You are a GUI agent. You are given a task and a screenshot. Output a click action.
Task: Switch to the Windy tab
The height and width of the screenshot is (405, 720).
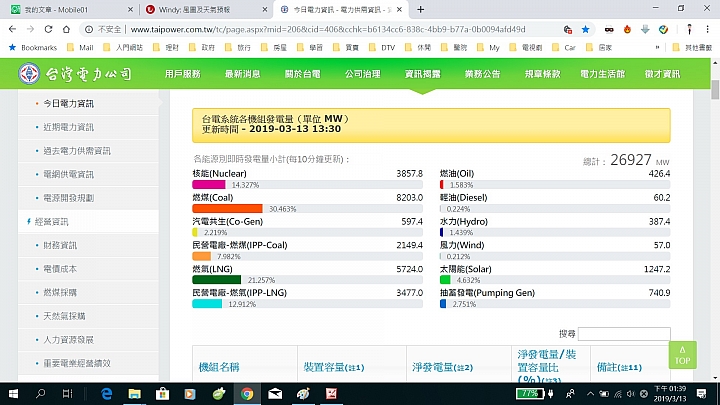[205, 9]
